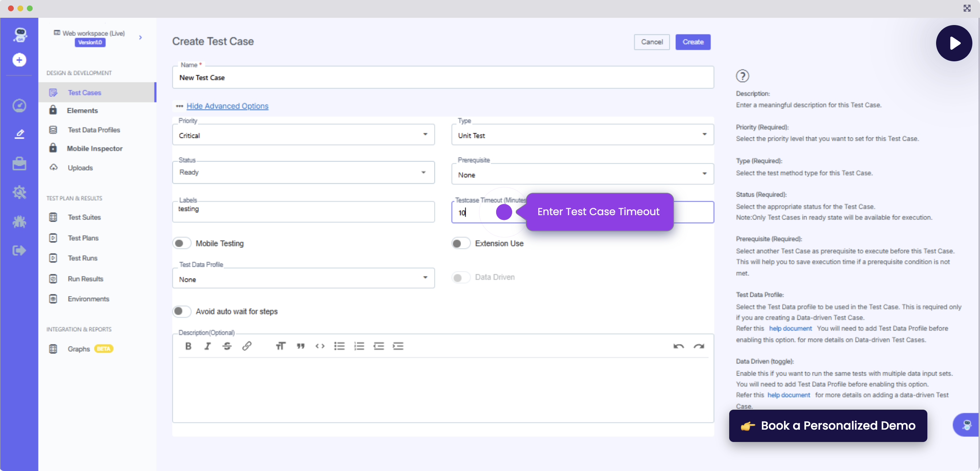
Task: Open the Type dropdown showing Unit Test
Action: [x=582, y=135]
